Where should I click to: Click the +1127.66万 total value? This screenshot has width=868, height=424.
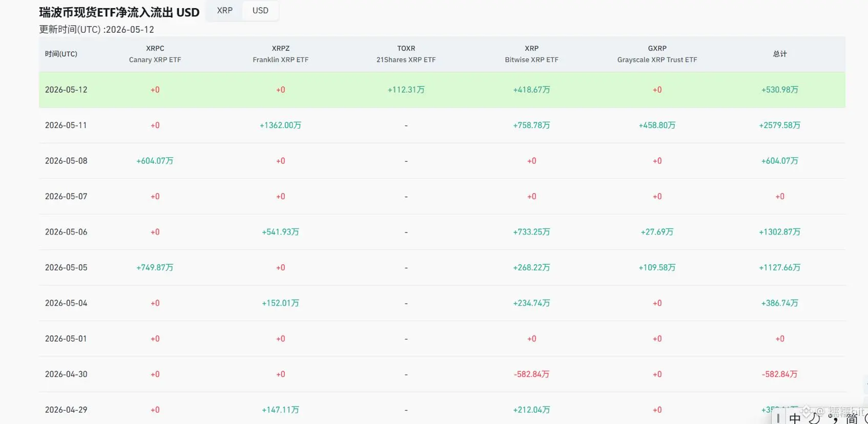coord(780,267)
